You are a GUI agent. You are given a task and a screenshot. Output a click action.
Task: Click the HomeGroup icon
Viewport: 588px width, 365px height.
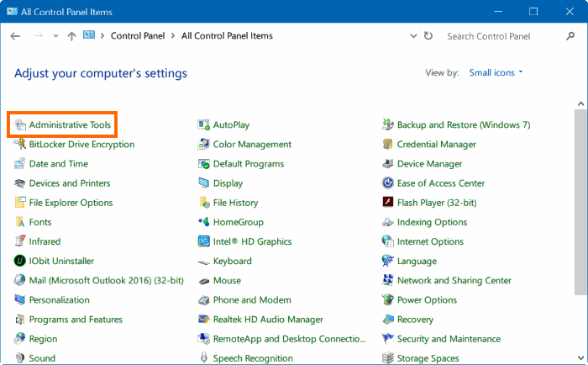203,222
